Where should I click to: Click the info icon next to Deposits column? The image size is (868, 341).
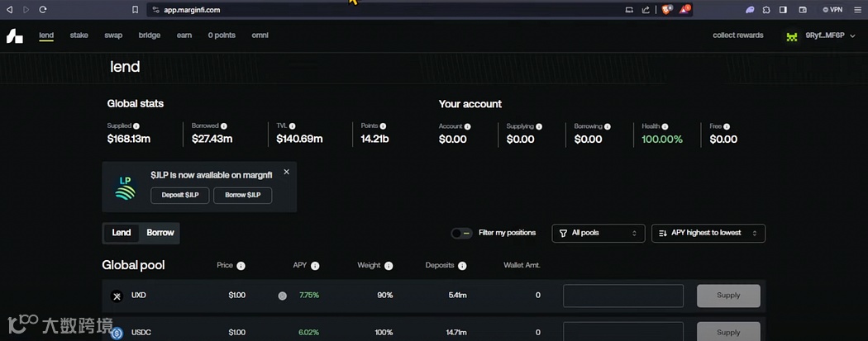(x=462, y=266)
